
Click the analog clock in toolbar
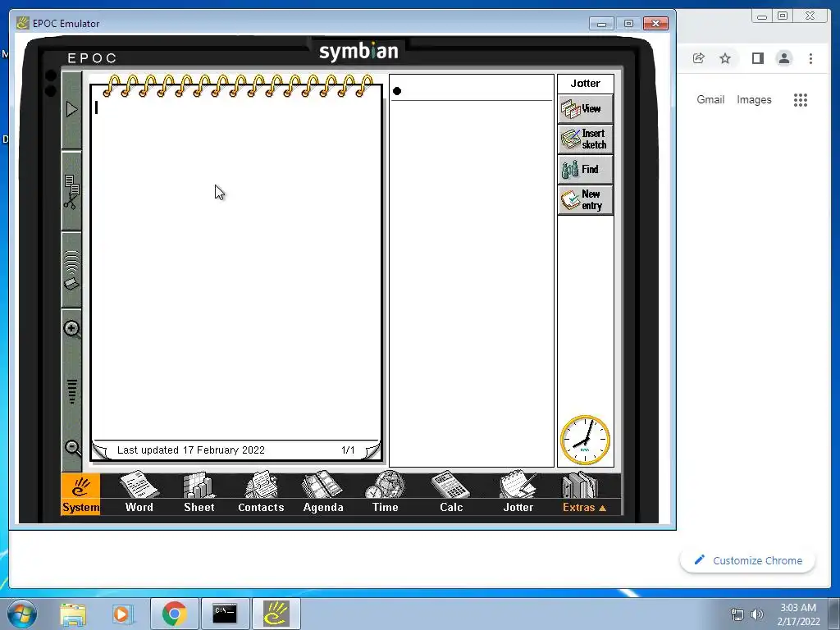pos(585,441)
